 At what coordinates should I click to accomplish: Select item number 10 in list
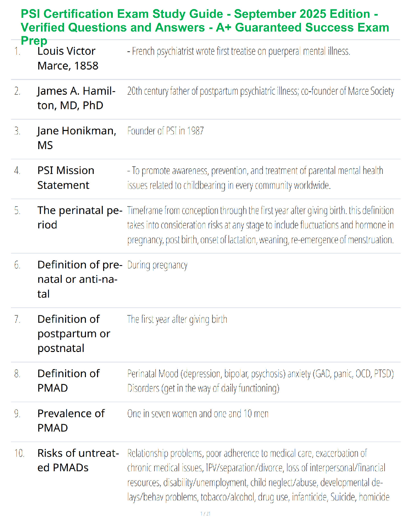19,453
